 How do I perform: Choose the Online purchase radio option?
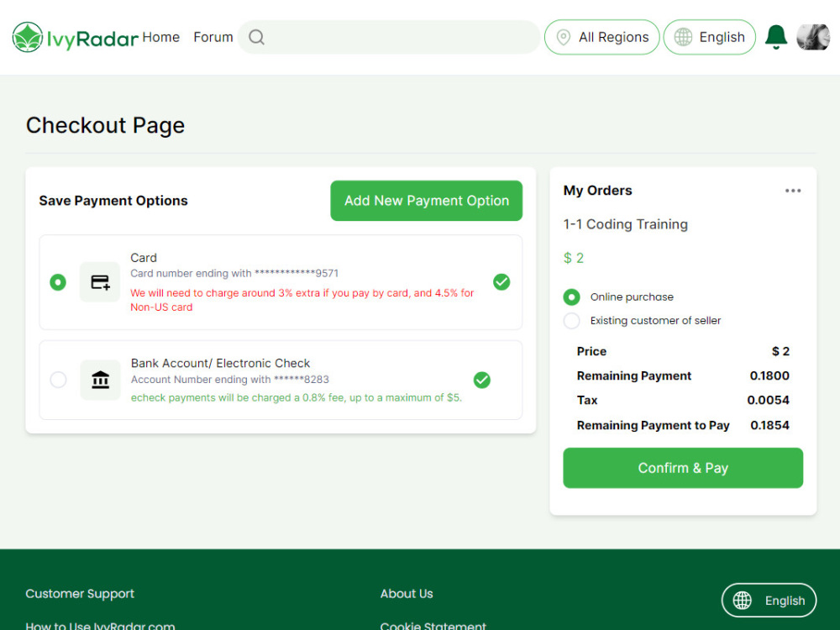pyautogui.click(x=571, y=297)
